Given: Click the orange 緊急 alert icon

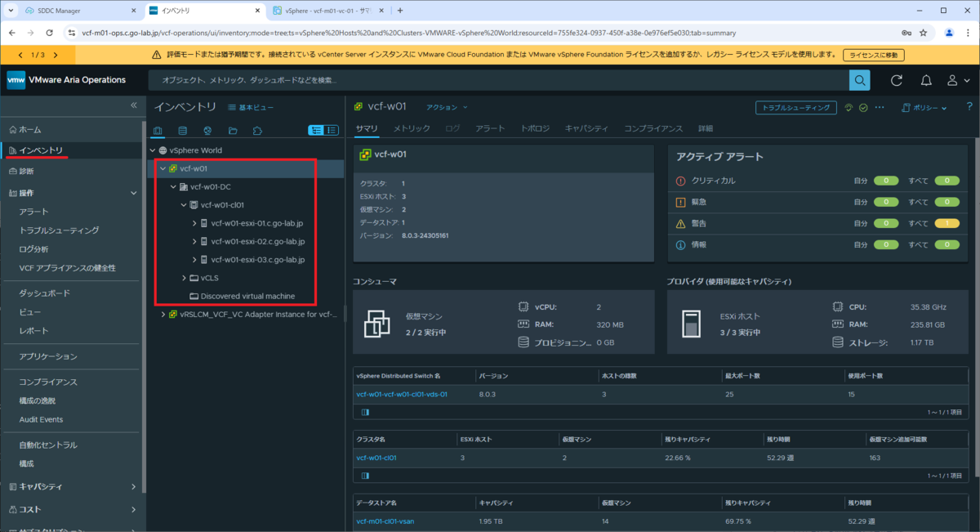Looking at the screenshot, I should (681, 202).
